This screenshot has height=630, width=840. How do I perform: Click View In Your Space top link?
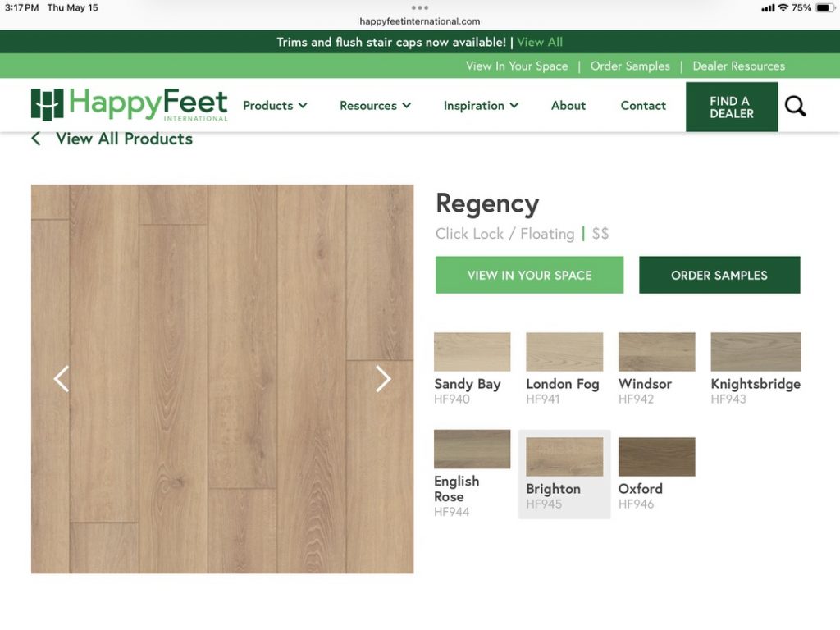(x=517, y=66)
